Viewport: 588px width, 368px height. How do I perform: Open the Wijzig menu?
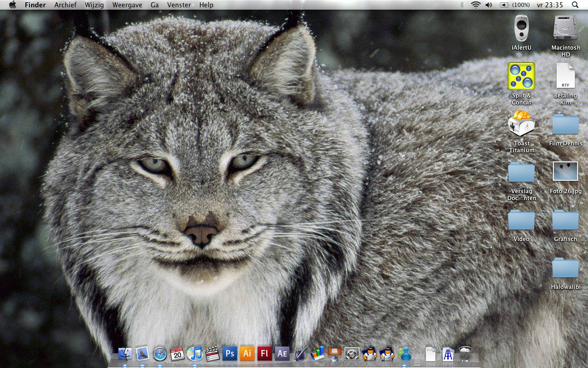(x=94, y=5)
